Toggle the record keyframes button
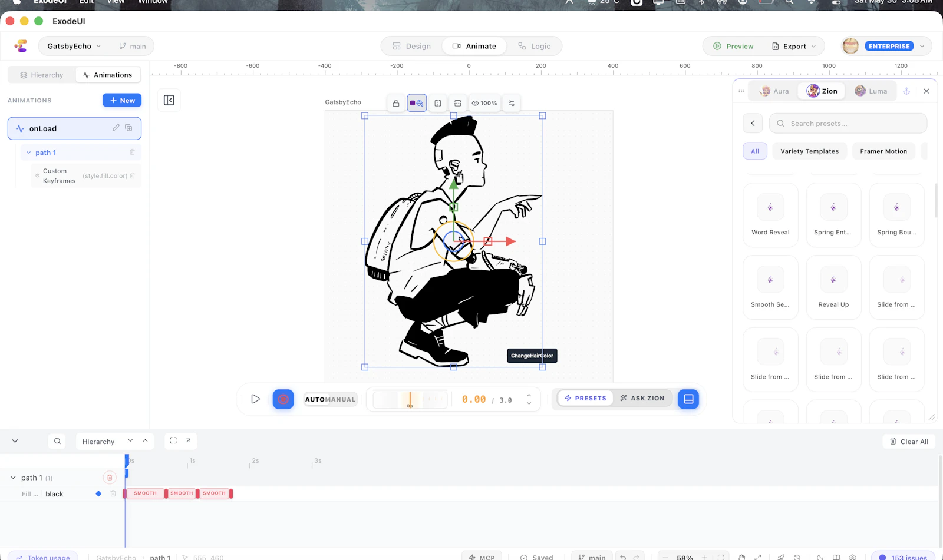Screen dimensions: 943x560 pos(283,399)
